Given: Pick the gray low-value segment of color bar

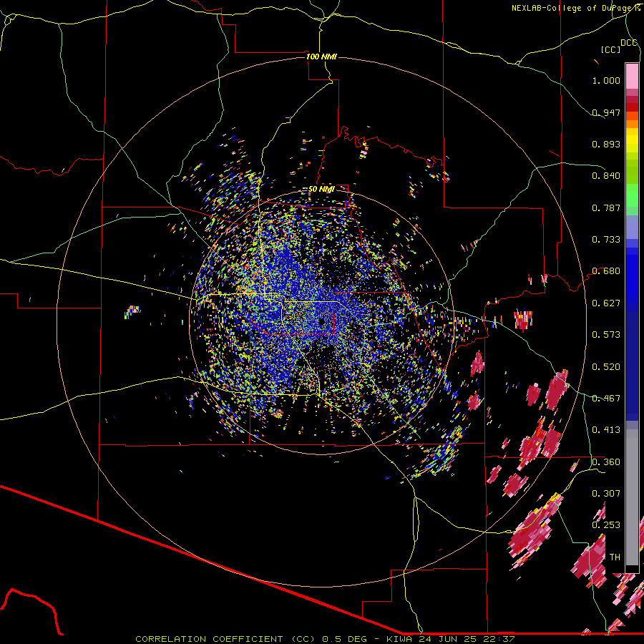Looking at the screenshot, I should click(632, 497).
